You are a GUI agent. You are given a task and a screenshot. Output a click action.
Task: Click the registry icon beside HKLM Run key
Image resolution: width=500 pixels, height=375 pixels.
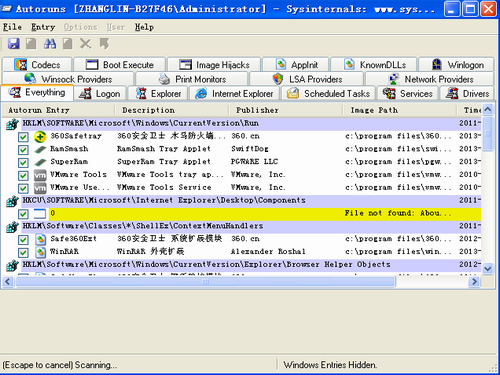pos(12,124)
